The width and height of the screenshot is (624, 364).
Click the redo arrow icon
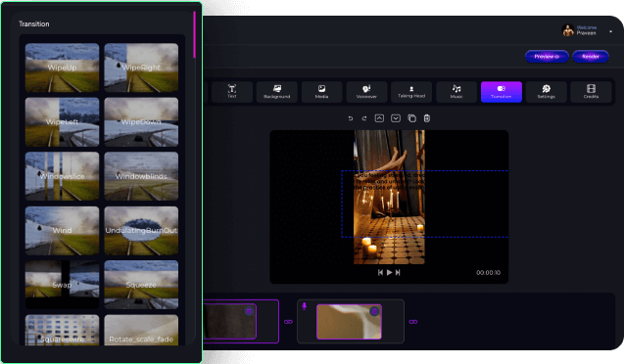pyautogui.click(x=364, y=118)
